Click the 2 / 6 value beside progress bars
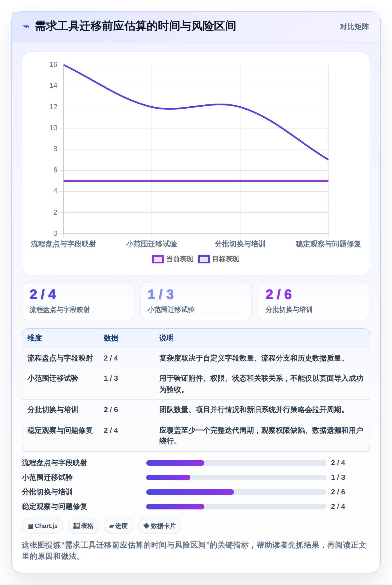This screenshot has width=392, height=585. (x=338, y=492)
